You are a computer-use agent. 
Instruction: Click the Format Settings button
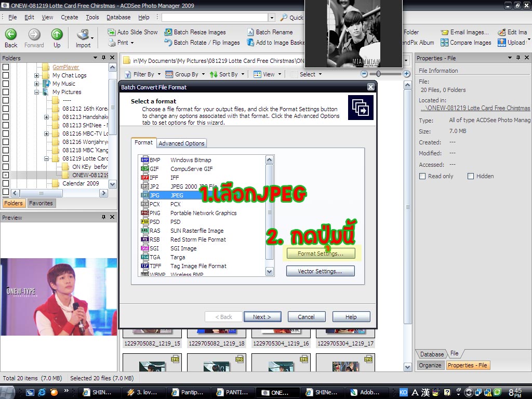tap(321, 254)
